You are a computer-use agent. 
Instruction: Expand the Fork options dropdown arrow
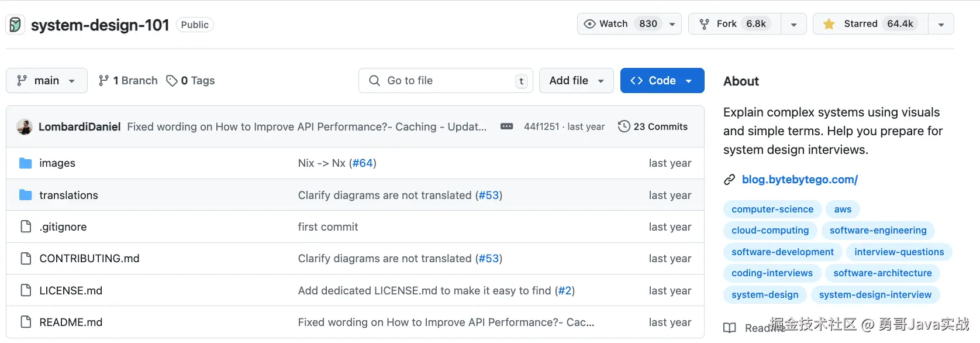pyautogui.click(x=793, y=24)
